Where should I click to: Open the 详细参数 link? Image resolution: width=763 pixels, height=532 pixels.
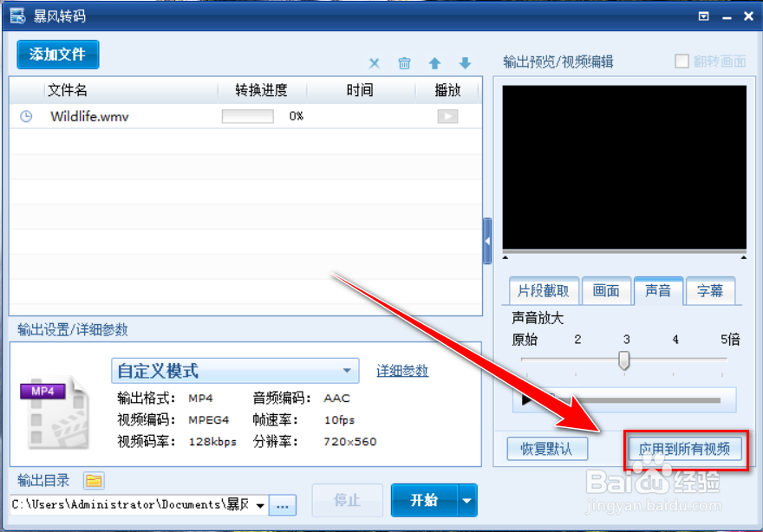click(x=402, y=371)
